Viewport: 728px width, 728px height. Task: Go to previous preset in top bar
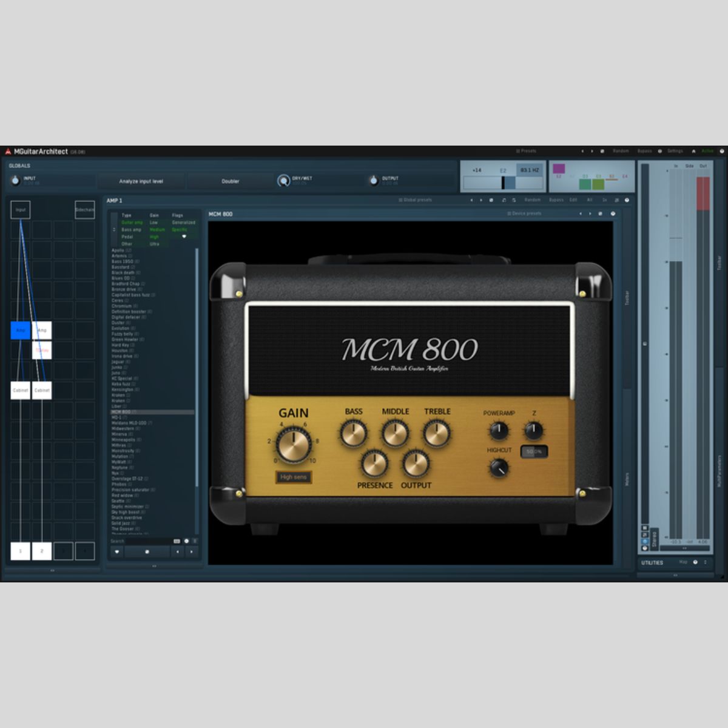tap(582, 151)
